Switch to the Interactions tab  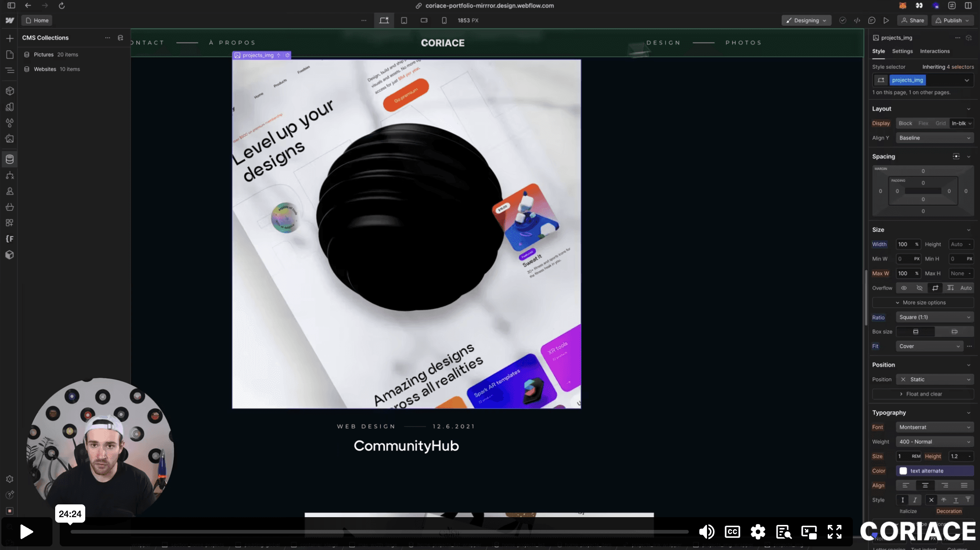[x=934, y=51]
